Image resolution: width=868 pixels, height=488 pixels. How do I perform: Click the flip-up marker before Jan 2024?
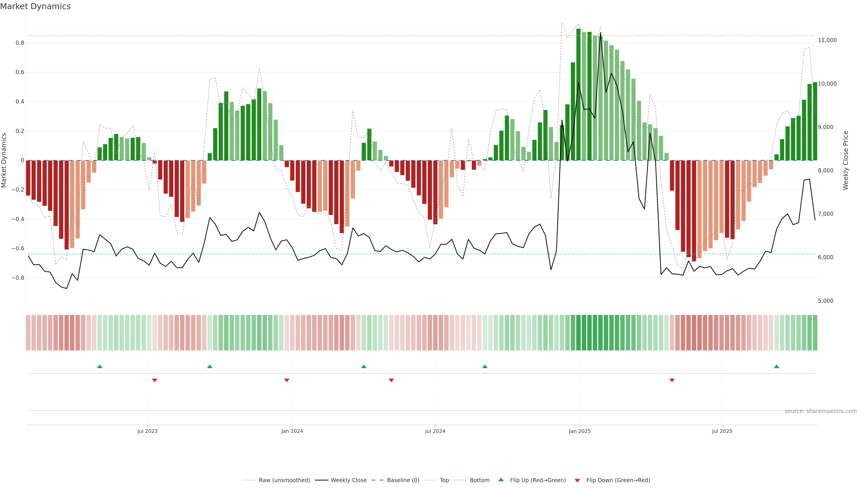[210, 366]
